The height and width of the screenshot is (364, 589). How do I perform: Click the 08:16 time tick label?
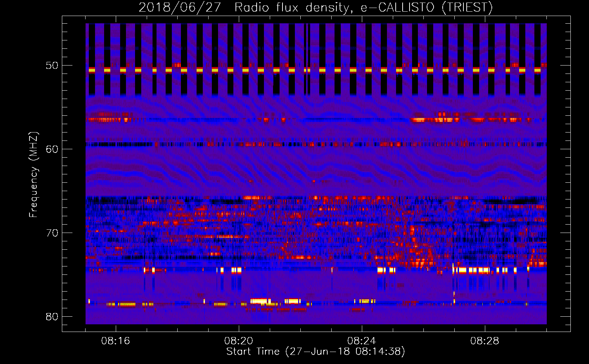pos(116,341)
